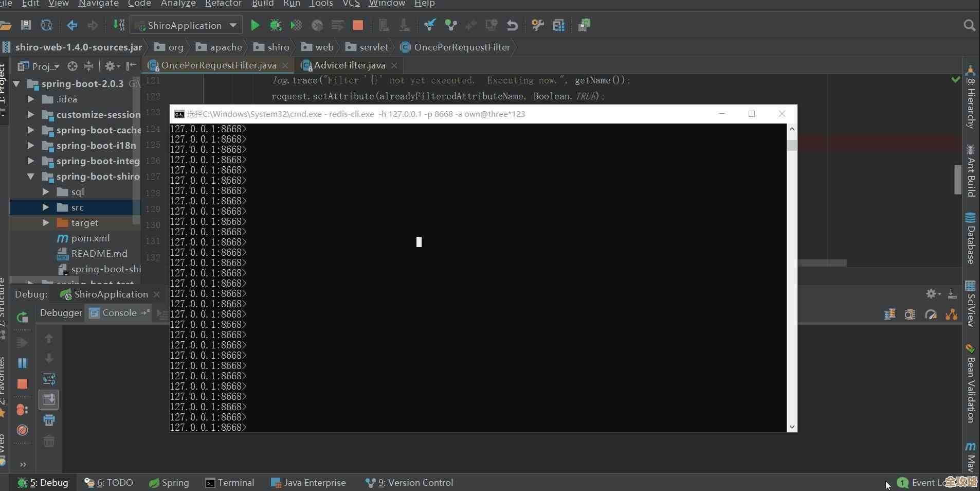Image resolution: width=980 pixels, height=491 pixels.
Task: Collapse the spring-boot-shiro module
Action: 31,177
